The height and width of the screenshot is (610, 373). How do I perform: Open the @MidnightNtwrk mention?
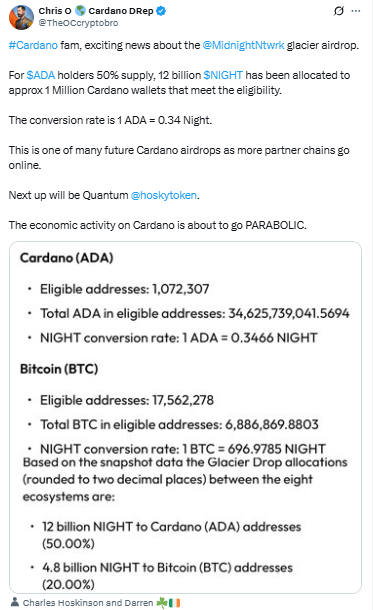click(x=243, y=45)
